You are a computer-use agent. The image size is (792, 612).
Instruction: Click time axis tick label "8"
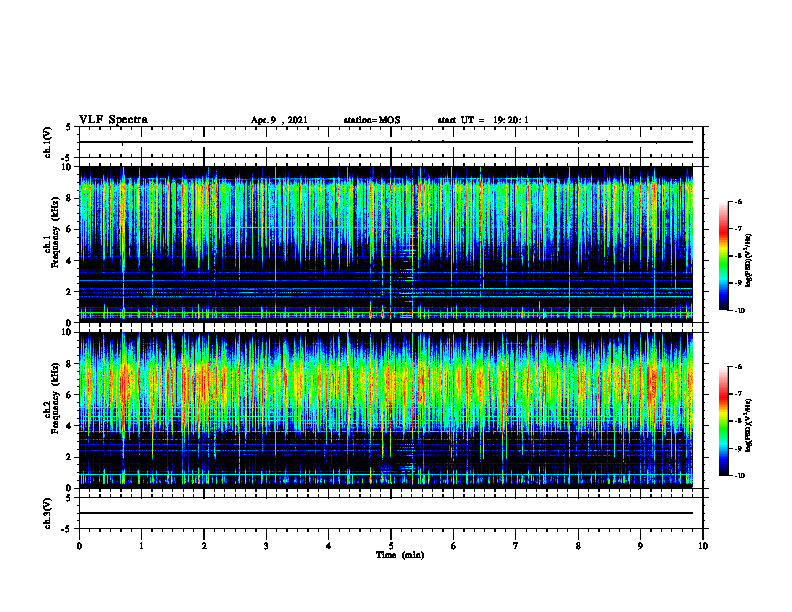[578, 546]
